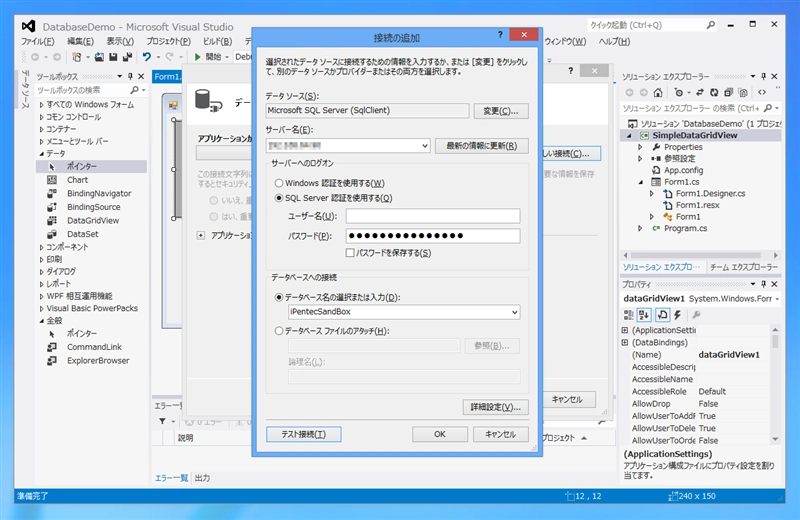
Task: Click the Collapse All icon in Solution Explorer
Action: click(728, 92)
